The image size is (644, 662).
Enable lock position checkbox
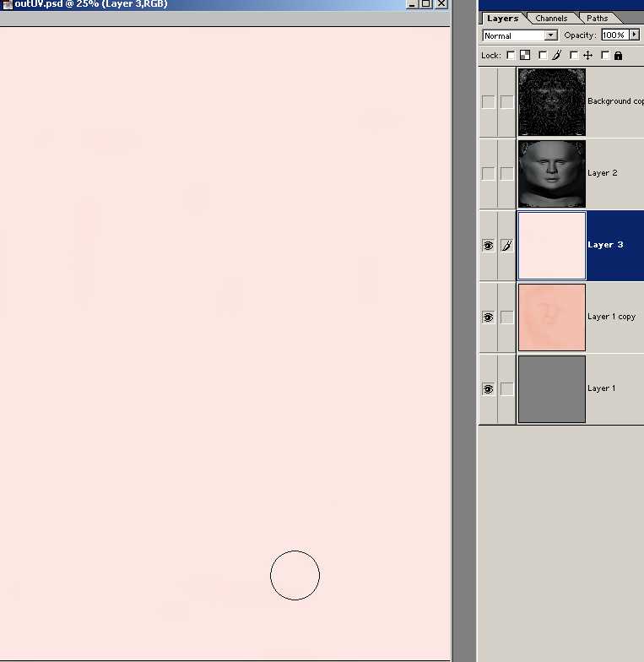click(x=574, y=56)
